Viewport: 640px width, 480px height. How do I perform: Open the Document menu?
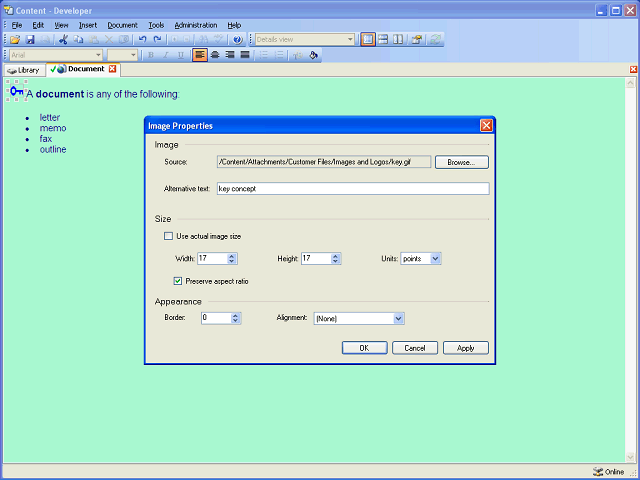[122, 25]
